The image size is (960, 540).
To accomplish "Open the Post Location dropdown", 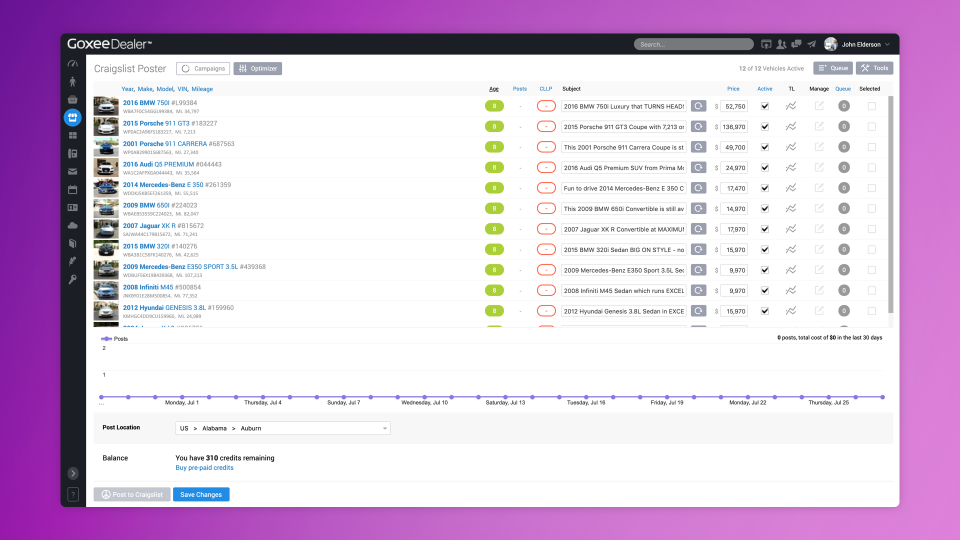I will point(283,428).
